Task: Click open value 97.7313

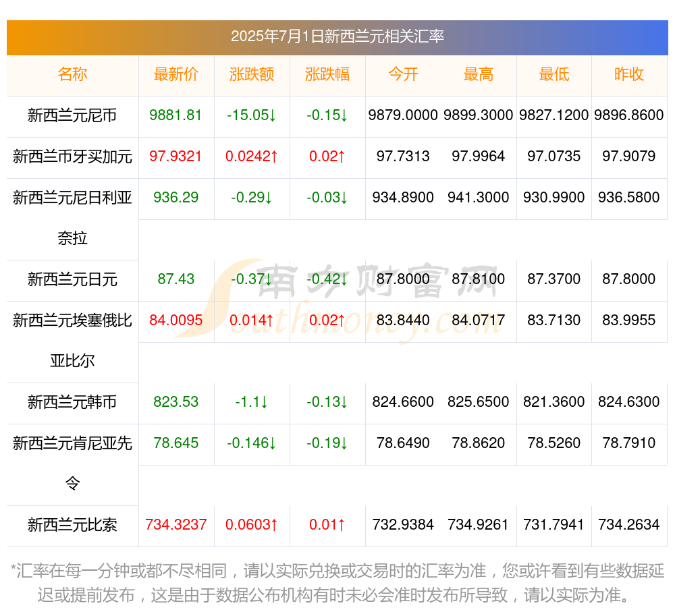Action: tap(403, 156)
